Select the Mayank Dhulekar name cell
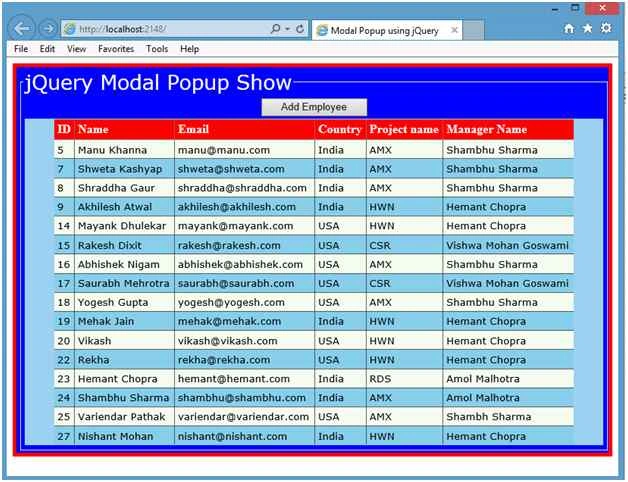The width and height of the screenshot is (628, 482). coord(124,226)
